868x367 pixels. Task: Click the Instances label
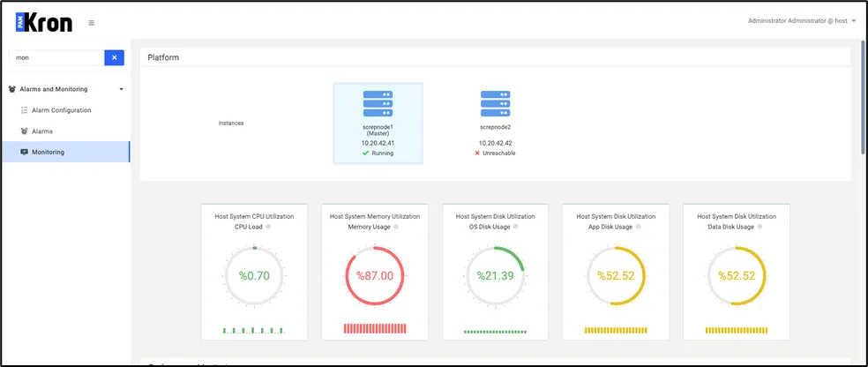point(231,123)
